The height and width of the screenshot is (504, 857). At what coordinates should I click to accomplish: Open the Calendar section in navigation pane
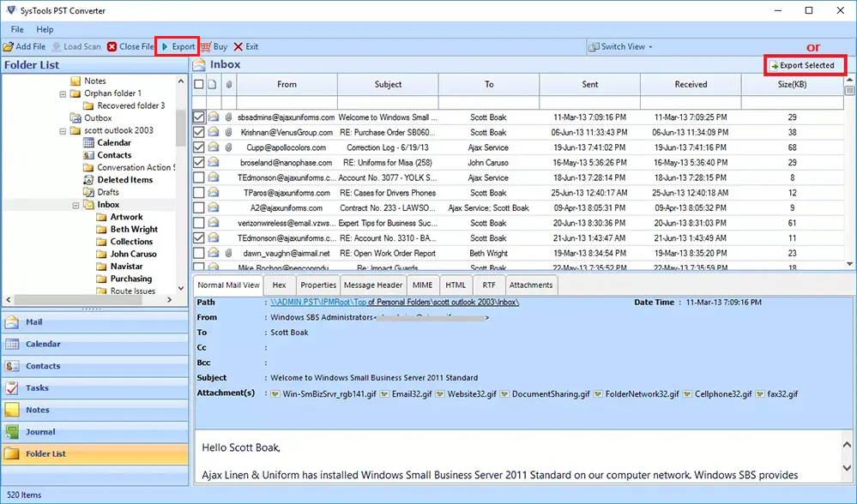[95, 344]
